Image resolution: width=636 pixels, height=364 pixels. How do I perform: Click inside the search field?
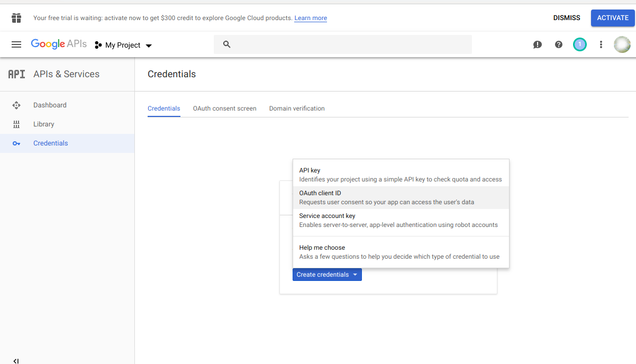tap(343, 44)
